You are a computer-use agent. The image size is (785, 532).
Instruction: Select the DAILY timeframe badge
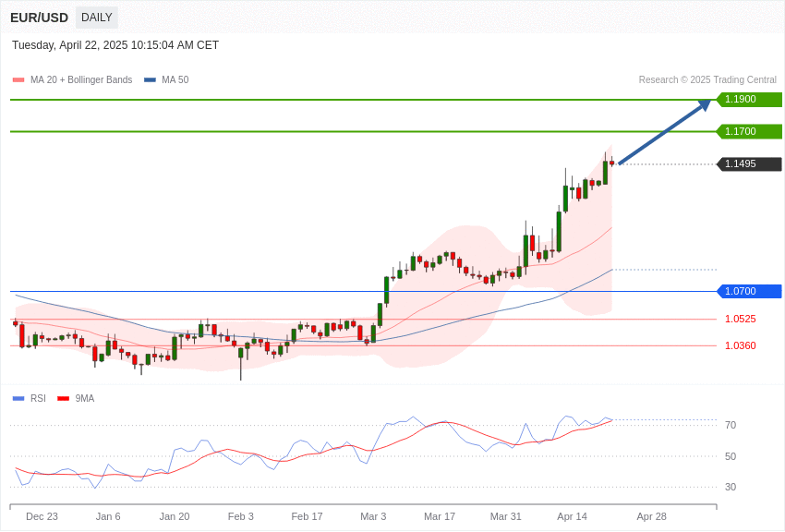pyautogui.click(x=97, y=18)
